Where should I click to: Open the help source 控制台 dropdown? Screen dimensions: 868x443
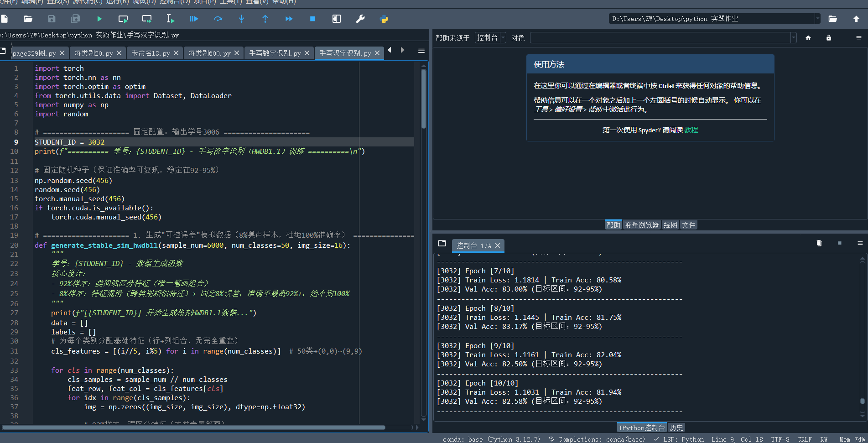(490, 38)
